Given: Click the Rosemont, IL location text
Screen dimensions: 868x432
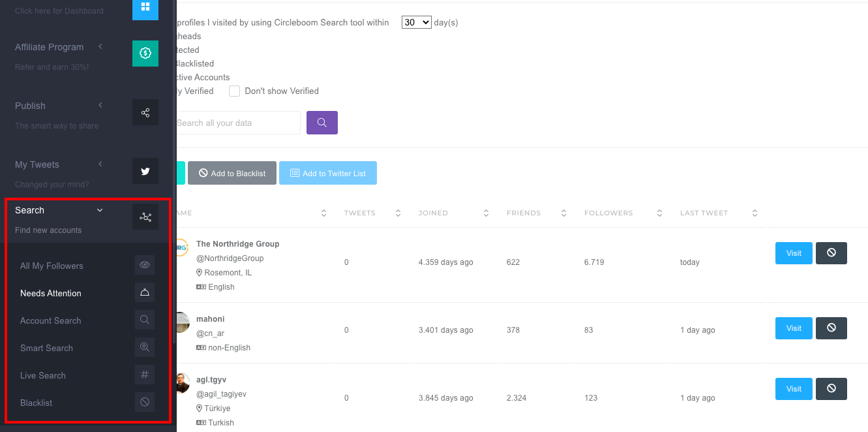Looking at the screenshot, I should [x=228, y=273].
